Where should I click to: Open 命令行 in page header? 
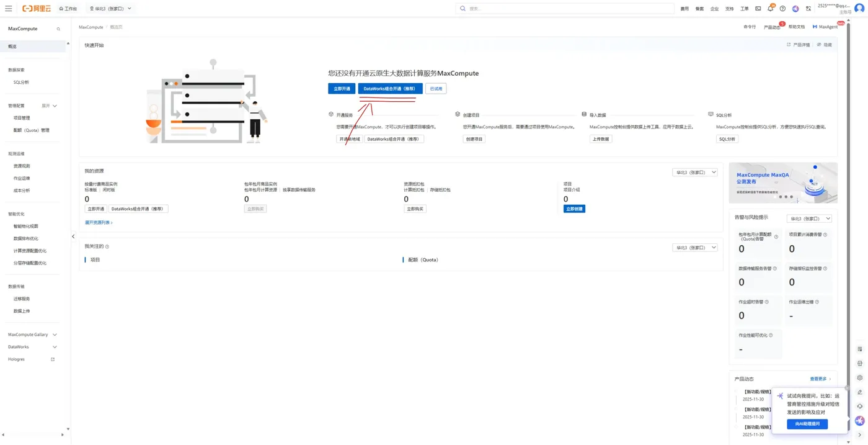750,27
